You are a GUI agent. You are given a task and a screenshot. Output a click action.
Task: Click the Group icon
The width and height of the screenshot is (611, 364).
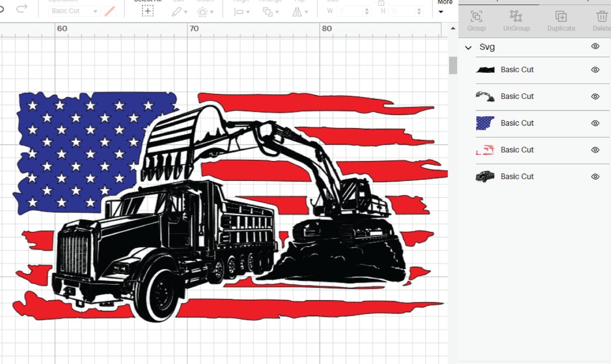point(476,17)
